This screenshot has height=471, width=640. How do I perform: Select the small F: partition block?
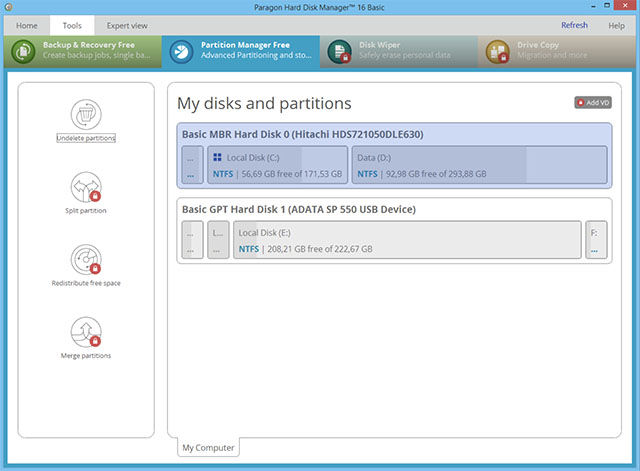[x=595, y=240]
